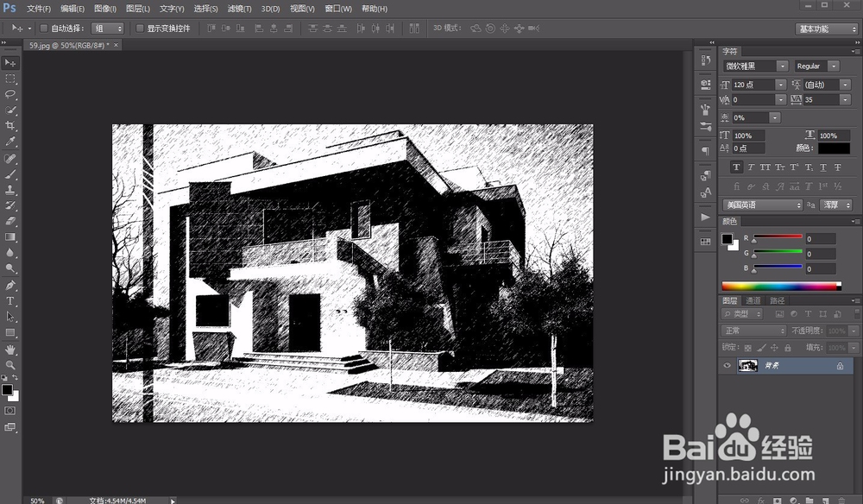Screen dimensions: 863x504
Task: Open the 图像(I) menu
Action: [104, 9]
